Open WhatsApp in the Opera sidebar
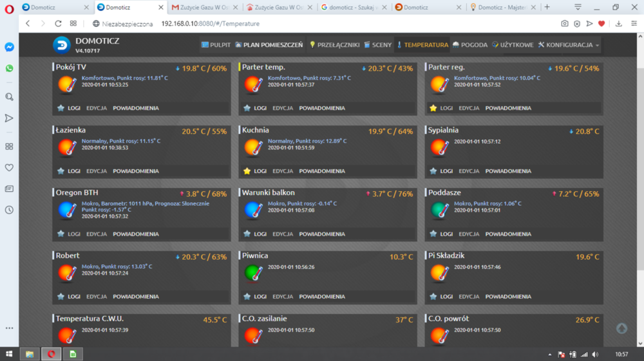 9,68
